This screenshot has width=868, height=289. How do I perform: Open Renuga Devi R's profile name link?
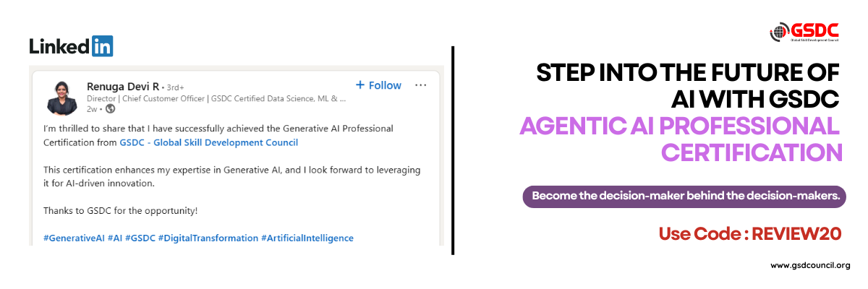(123, 85)
